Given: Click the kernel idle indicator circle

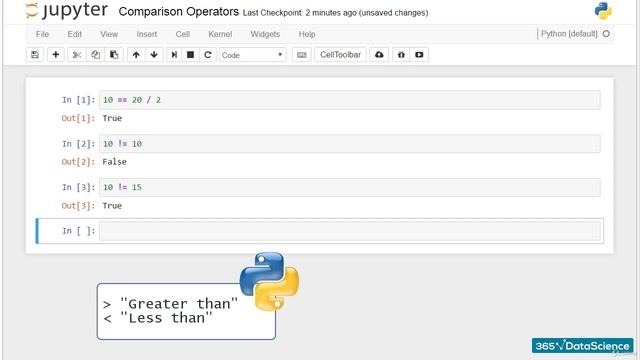Looking at the screenshot, I should coord(606,34).
